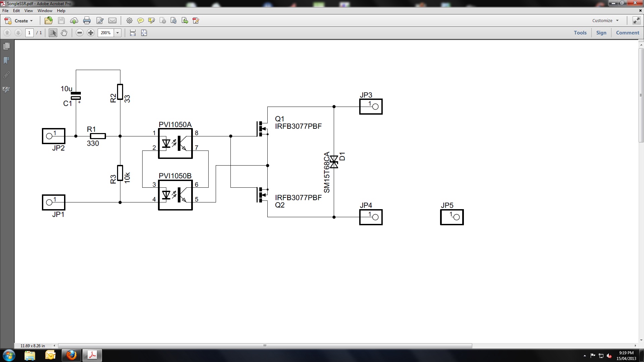
Task: Zoom in with the plus button
Action: click(x=91, y=33)
